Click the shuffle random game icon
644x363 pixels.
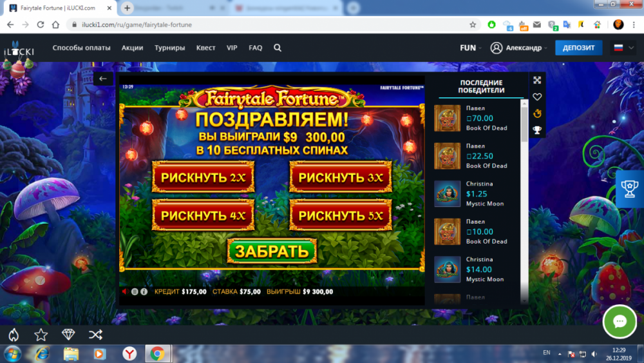point(96,335)
